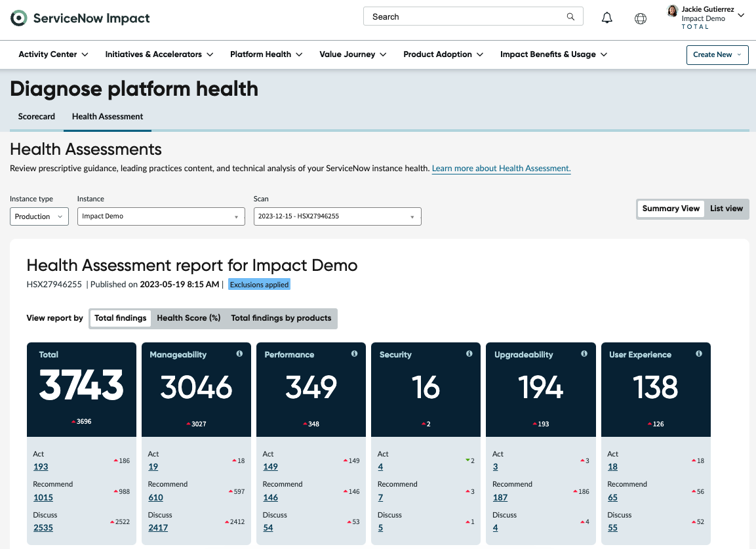
Task: Open the Instance Impact Demo dropdown
Action: (x=161, y=216)
